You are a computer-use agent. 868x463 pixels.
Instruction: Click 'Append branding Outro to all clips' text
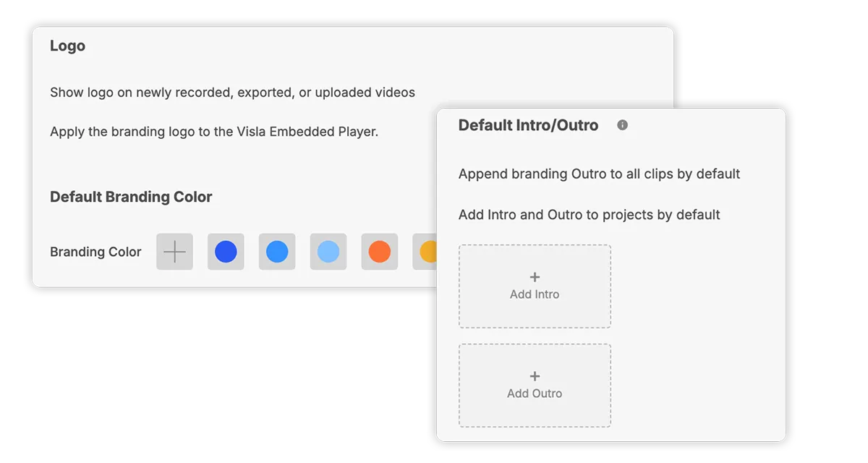[599, 174]
